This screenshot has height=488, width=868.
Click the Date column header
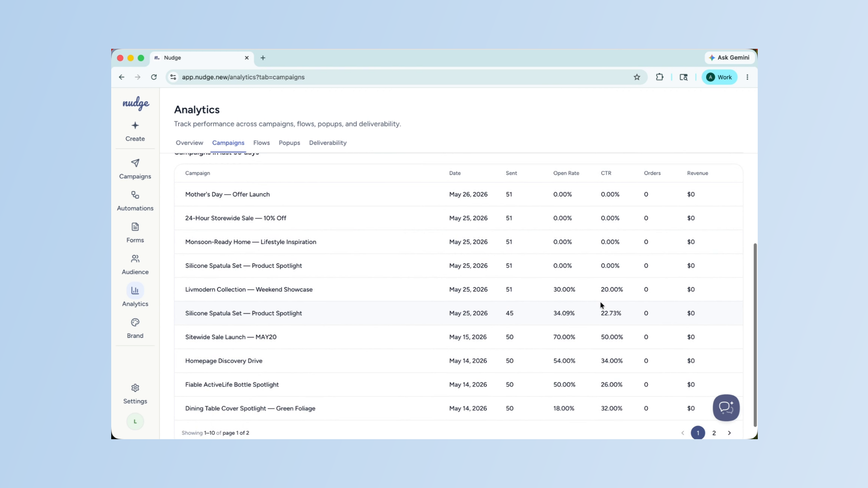tap(455, 173)
